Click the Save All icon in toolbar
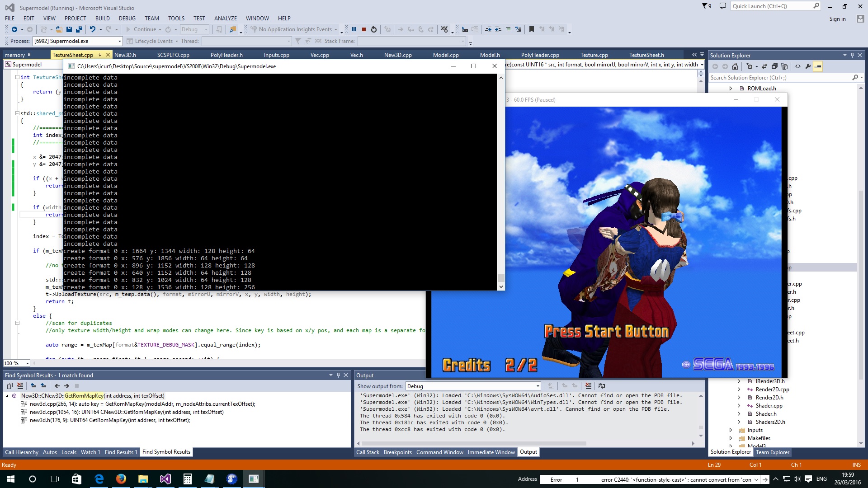The width and height of the screenshot is (868, 488). (x=79, y=29)
